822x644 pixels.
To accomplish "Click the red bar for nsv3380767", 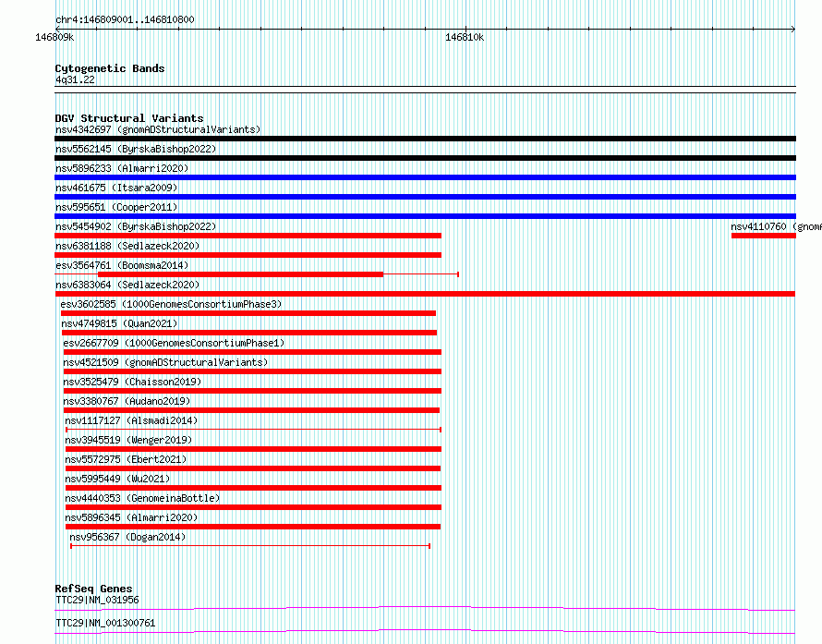I will 251,410.
